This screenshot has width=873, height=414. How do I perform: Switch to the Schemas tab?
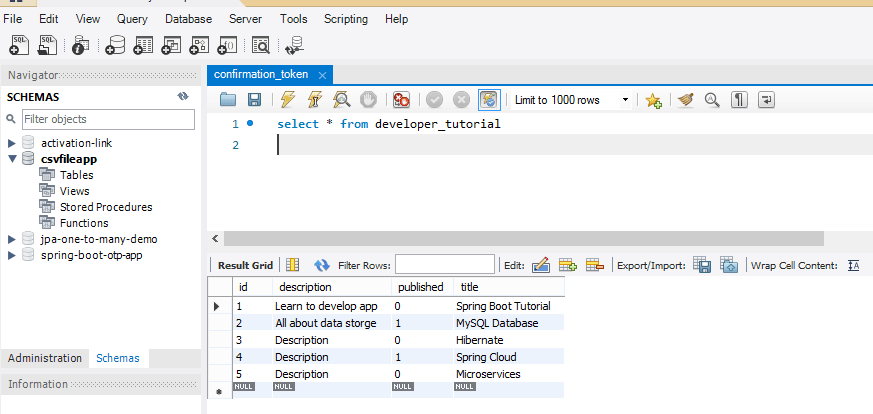point(118,358)
